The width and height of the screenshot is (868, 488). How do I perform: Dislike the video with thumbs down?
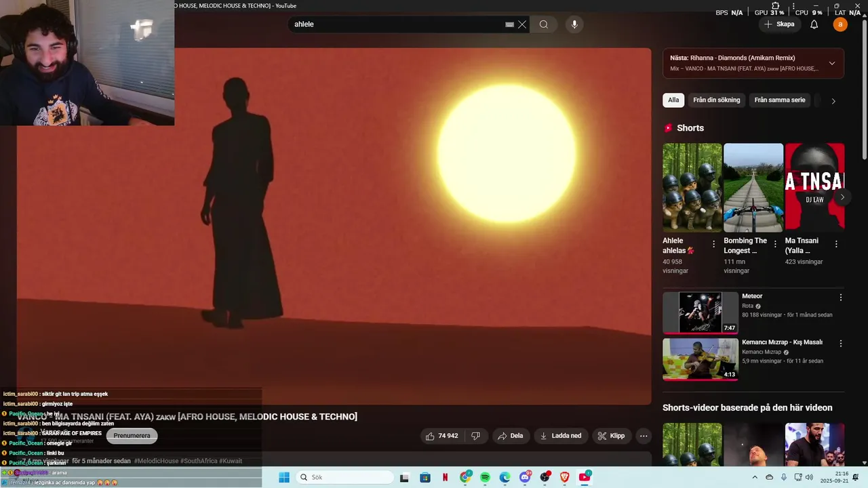click(x=476, y=436)
